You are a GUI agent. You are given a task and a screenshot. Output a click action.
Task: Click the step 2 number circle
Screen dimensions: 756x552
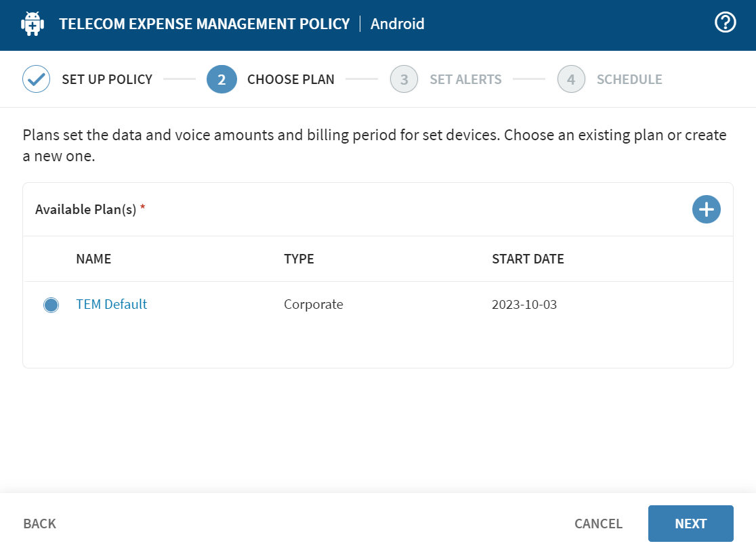(x=222, y=79)
